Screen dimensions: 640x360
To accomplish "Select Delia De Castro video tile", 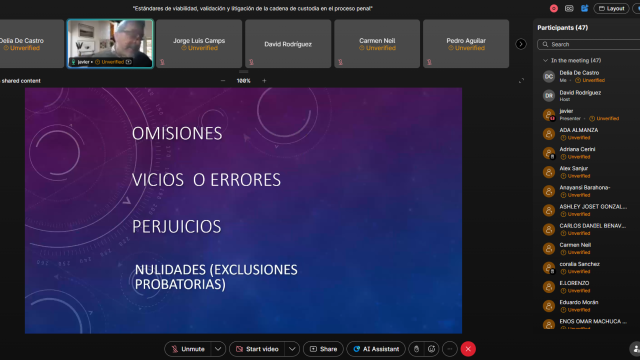I will click(x=31, y=43).
